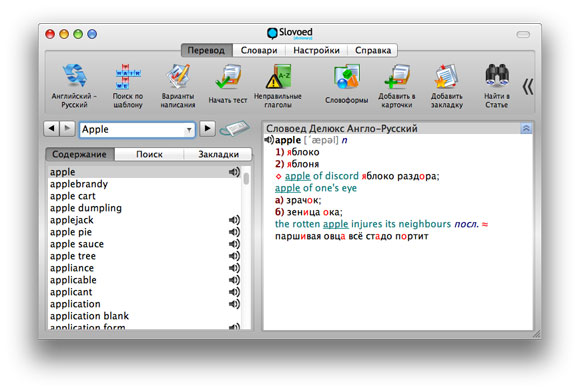Viewport: 580px width, 392px height.
Task: Open Варианты написания spelling variants
Action: point(178,86)
